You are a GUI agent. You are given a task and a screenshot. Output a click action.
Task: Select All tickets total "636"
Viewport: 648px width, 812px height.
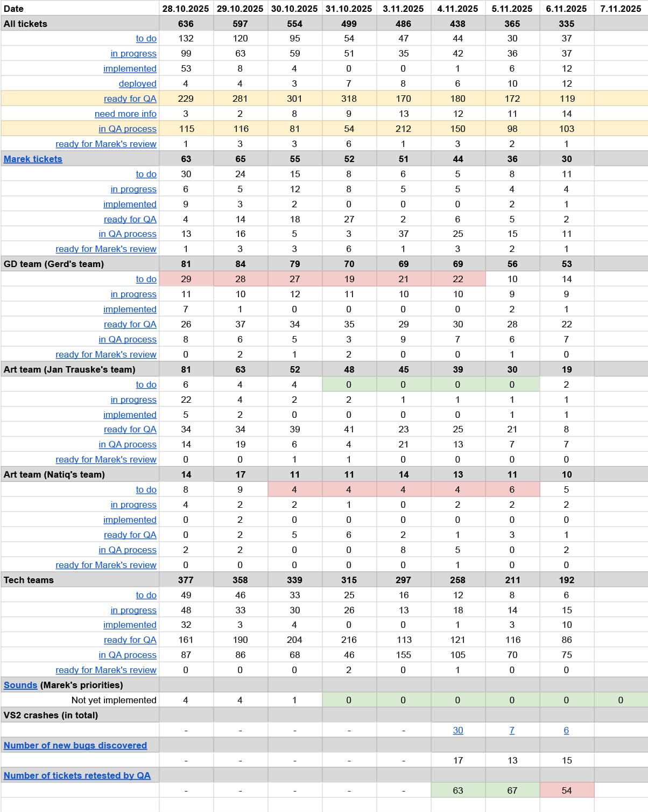tap(186, 24)
